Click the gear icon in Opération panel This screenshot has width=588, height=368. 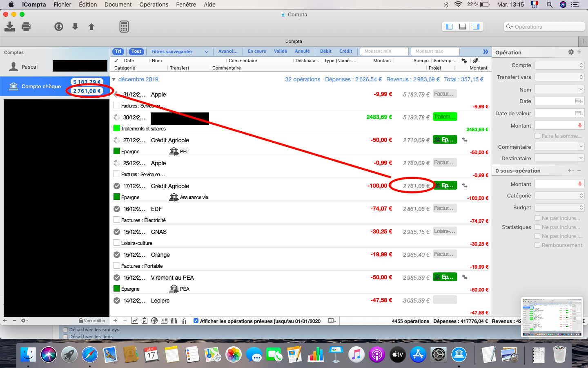(571, 52)
